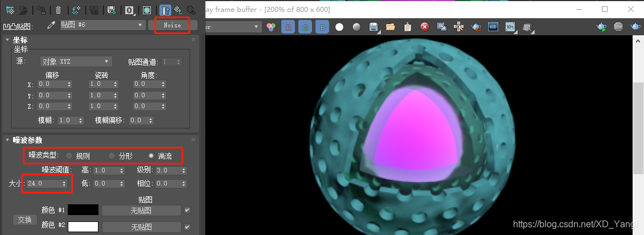View alpha channel white circle
644x235 pixels.
click(339, 27)
